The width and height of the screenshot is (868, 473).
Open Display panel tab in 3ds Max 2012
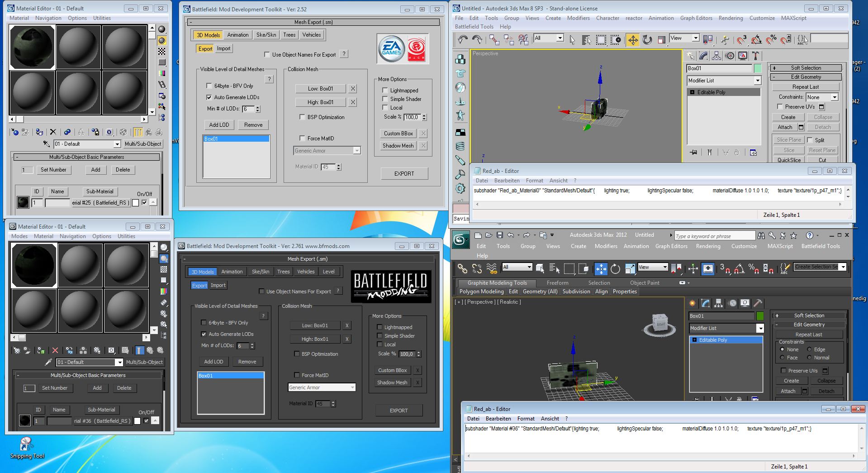pyautogui.click(x=745, y=303)
